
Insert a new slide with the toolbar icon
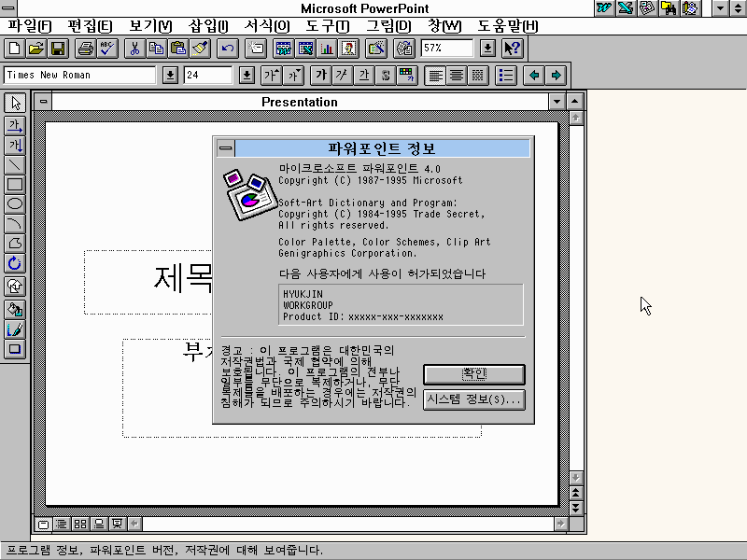tap(256, 49)
